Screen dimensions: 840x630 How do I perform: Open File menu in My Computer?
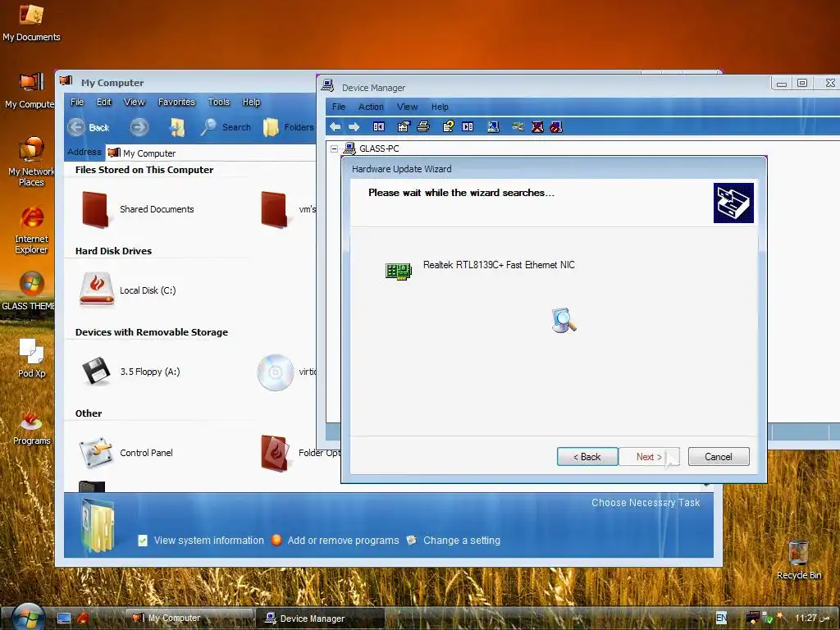click(77, 102)
